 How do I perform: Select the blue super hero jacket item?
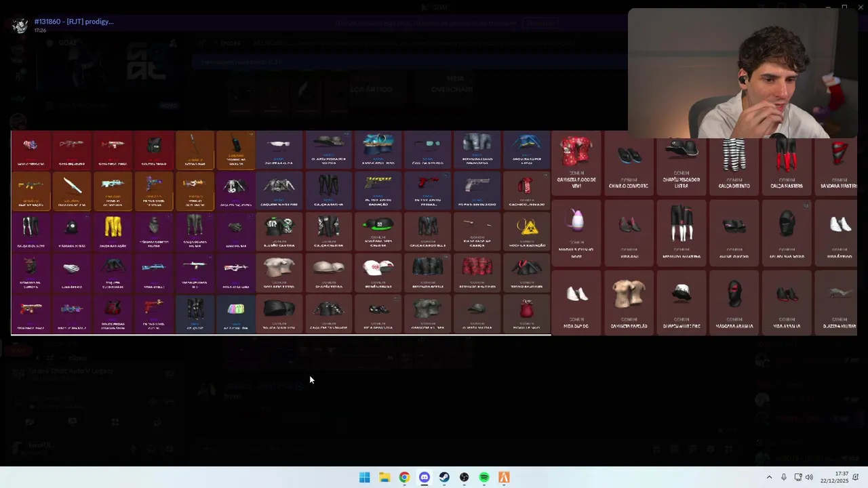tap(526, 149)
